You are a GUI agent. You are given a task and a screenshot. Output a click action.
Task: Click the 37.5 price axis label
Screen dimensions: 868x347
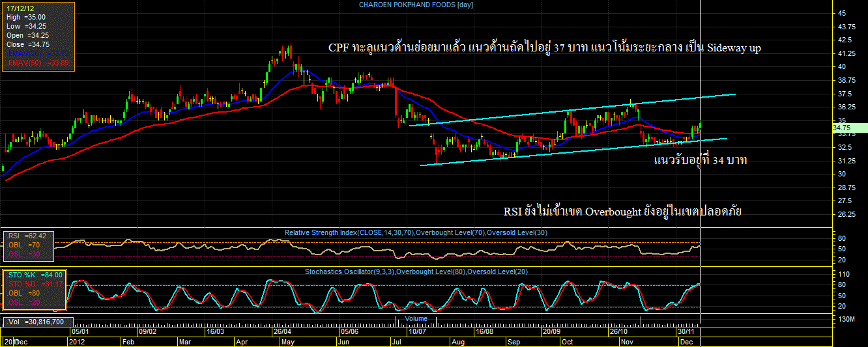pos(846,93)
